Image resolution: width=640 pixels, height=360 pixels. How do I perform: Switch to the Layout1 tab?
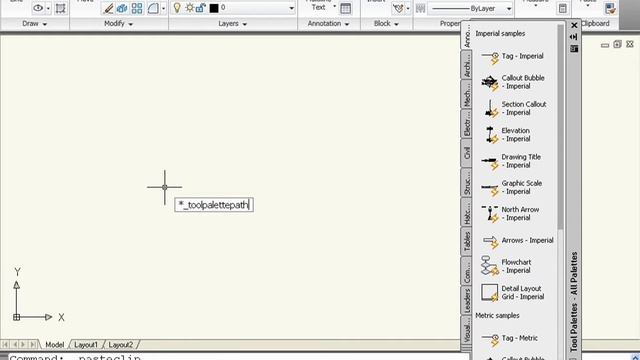(86, 345)
